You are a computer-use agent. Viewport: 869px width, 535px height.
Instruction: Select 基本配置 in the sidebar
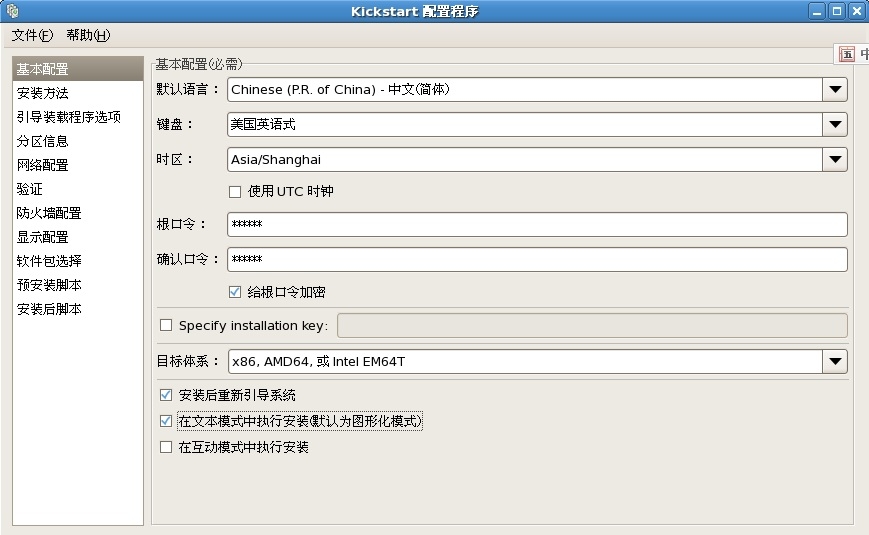pos(78,69)
